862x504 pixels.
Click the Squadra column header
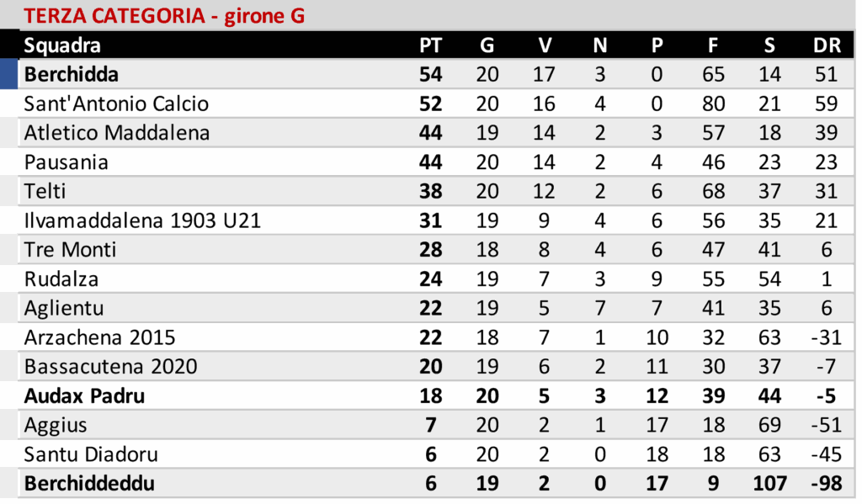(62, 45)
